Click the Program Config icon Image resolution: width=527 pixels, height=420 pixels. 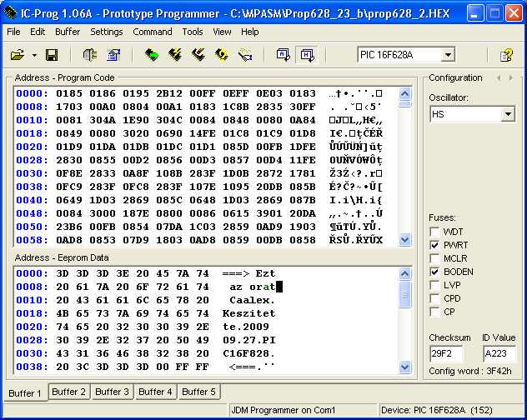pyautogui.click(x=198, y=54)
